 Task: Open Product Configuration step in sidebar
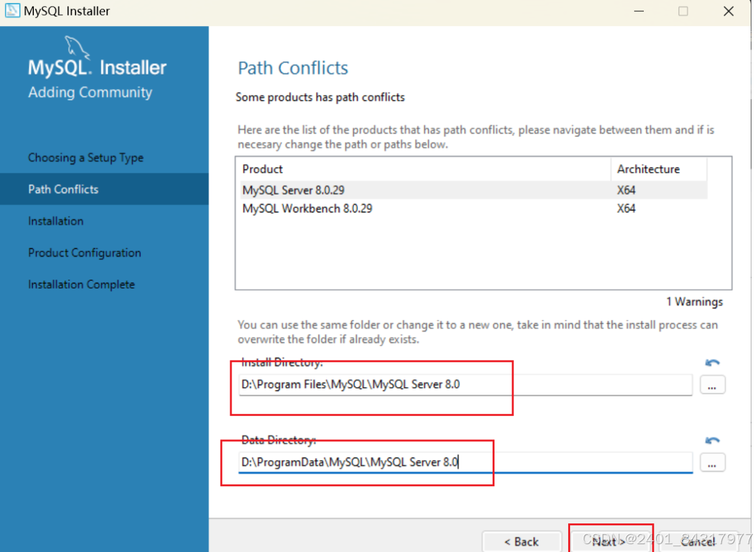click(x=85, y=253)
